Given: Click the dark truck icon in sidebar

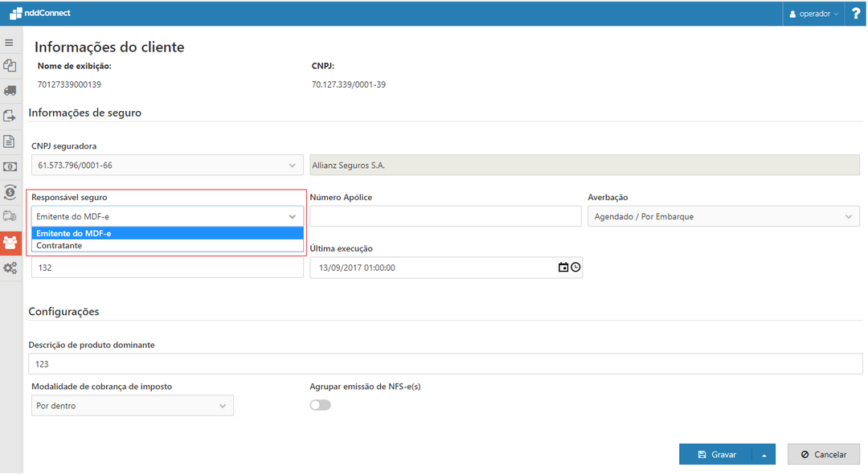Looking at the screenshot, I should pos(10,91).
